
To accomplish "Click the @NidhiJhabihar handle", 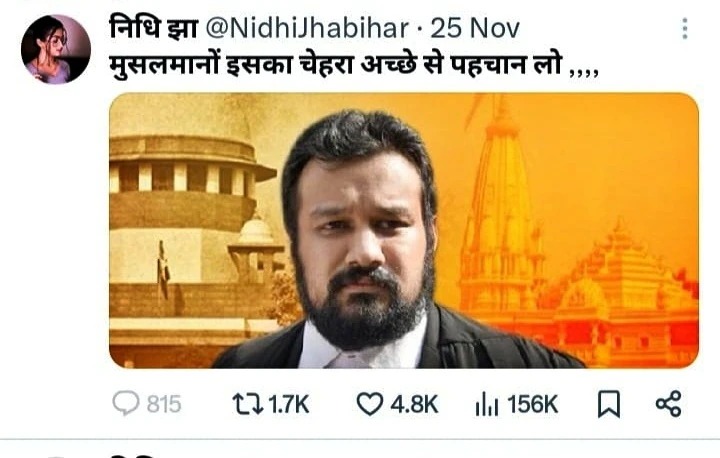I will [x=307, y=28].
